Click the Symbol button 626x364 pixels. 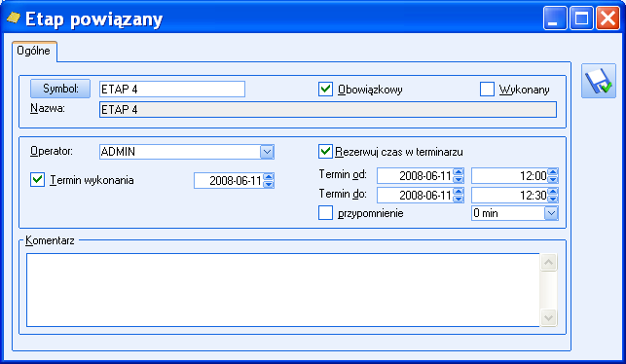(60, 89)
